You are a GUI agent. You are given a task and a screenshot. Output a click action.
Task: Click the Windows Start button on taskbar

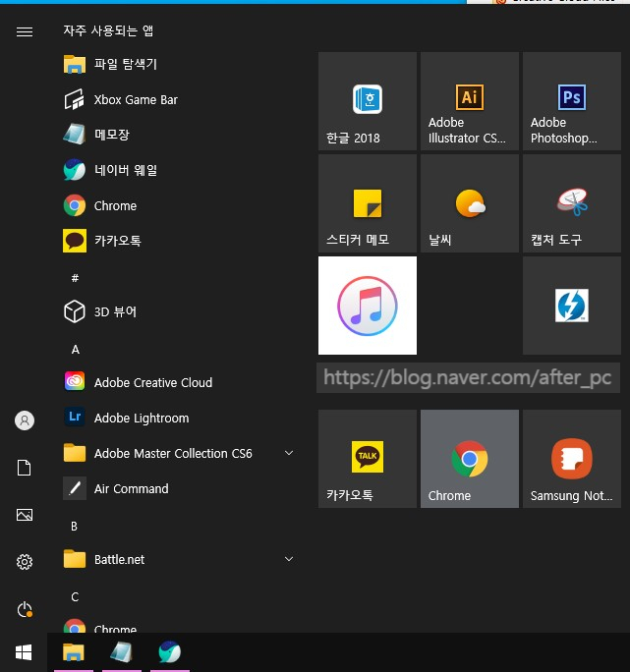24,652
